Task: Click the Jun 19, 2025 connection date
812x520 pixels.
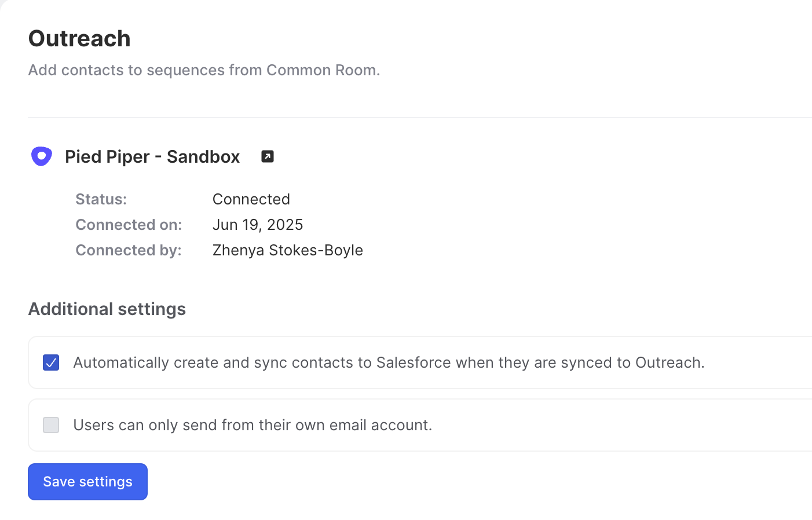Action: tap(258, 225)
